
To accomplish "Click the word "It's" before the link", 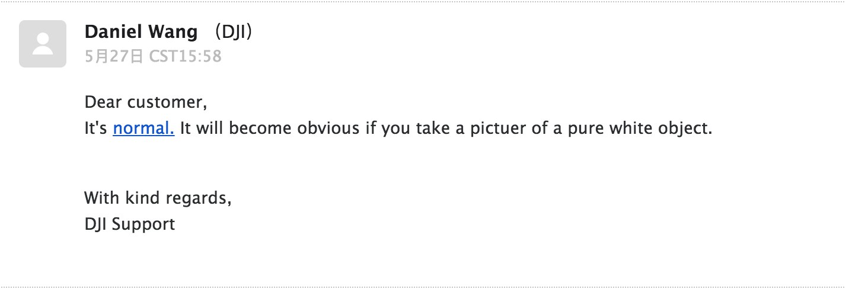I will [x=97, y=128].
